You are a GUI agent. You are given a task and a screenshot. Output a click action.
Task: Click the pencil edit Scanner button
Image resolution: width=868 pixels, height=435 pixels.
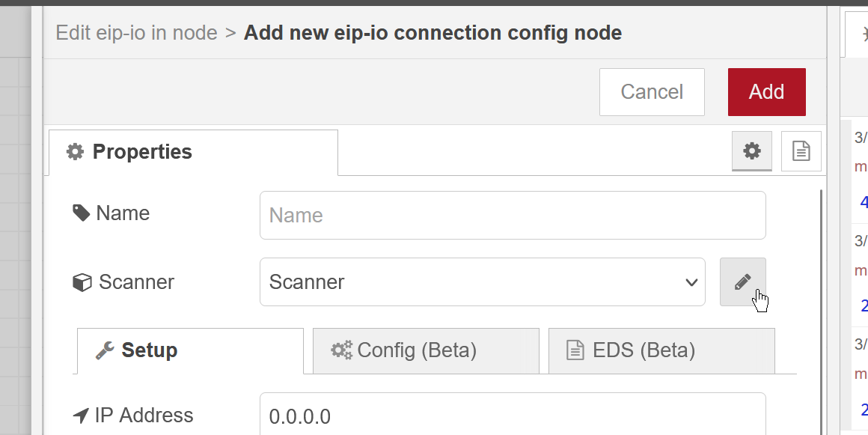742,282
